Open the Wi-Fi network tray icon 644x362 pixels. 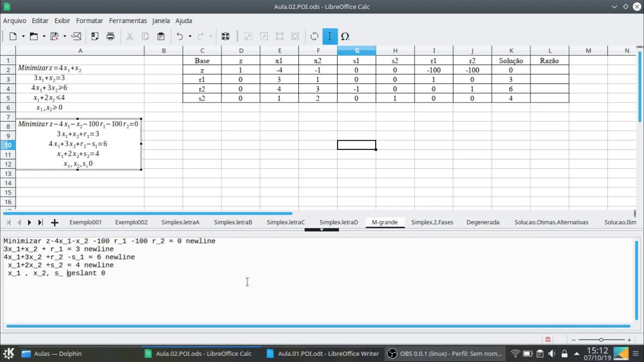click(515, 353)
